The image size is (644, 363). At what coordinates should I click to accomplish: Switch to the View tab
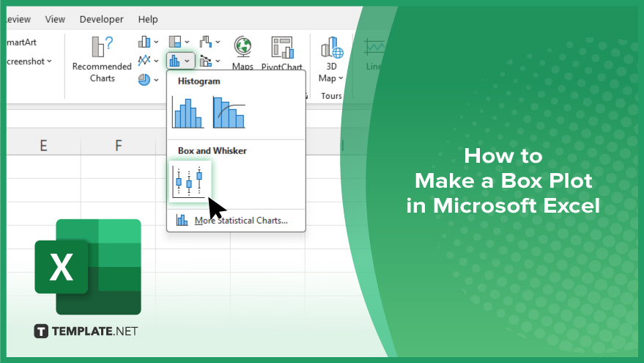(55, 19)
